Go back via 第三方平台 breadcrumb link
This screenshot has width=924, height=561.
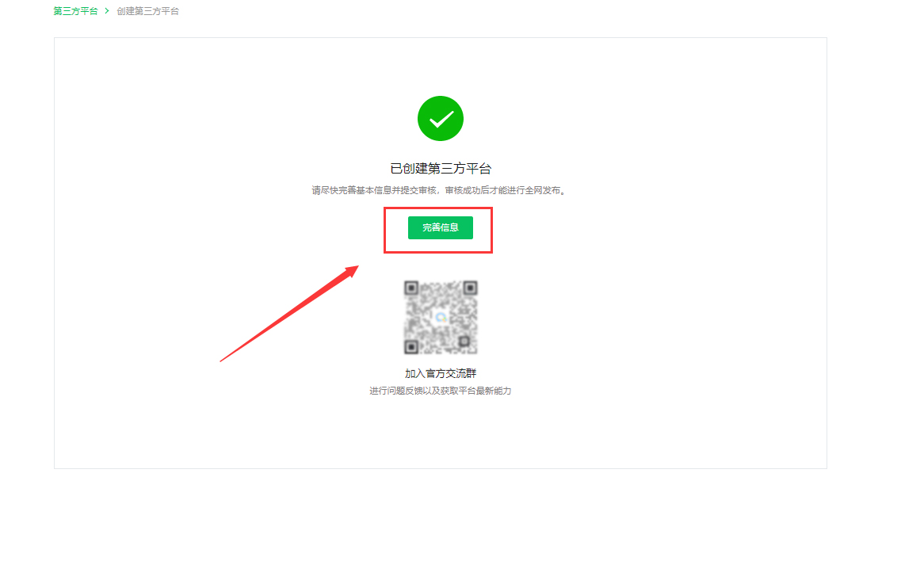pyautogui.click(x=75, y=11)
